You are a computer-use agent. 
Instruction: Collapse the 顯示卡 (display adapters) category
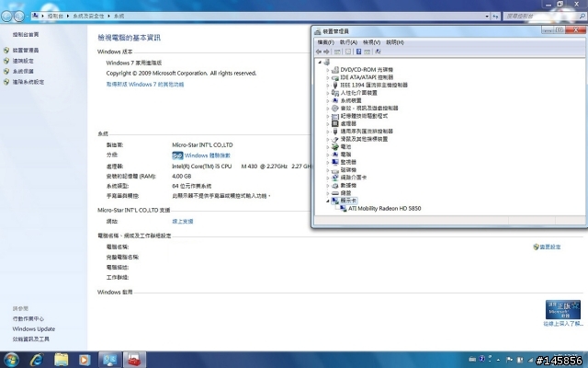328,201
